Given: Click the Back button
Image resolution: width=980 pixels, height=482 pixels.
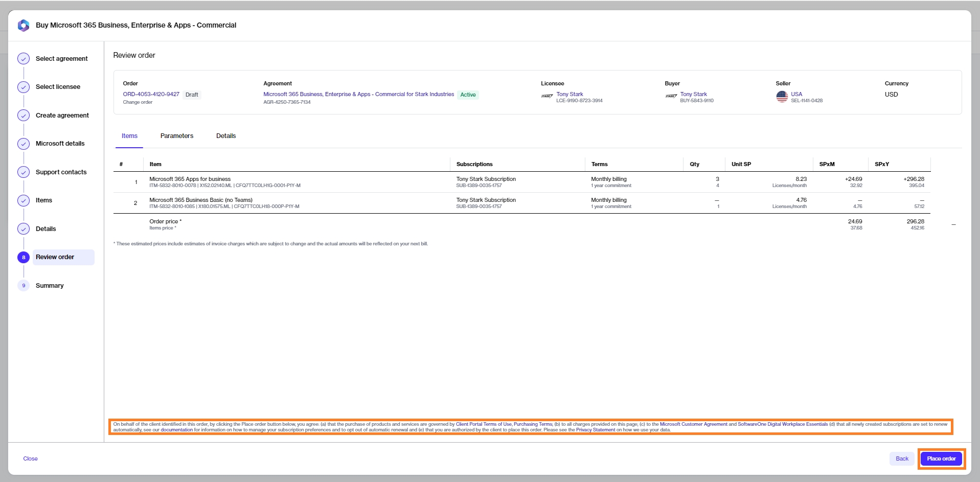Looking at the screenshot, I should 902,458.
